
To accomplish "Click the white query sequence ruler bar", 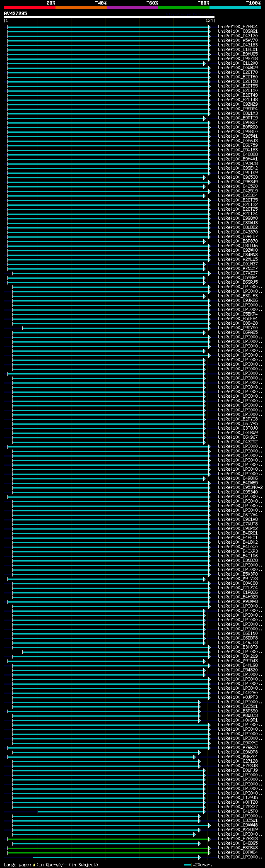I will (109, 17).
